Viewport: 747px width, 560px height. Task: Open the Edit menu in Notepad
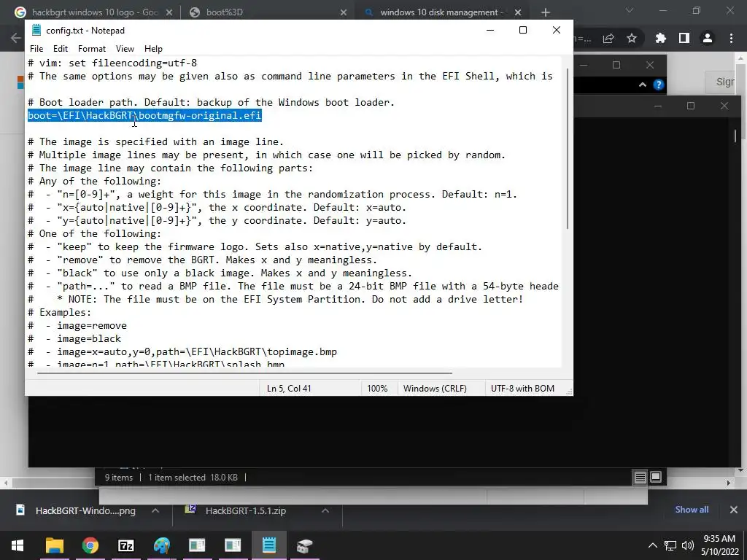(61, 49)
